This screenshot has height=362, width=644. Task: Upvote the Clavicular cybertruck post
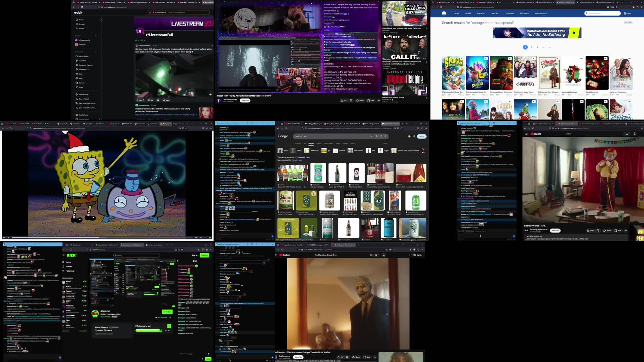click(138, 100)
